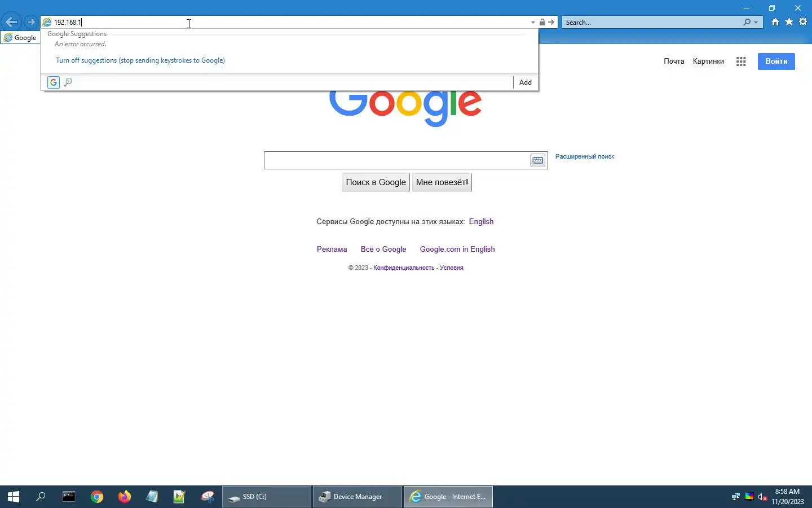Launch Command Prompt from the taskbar
Viewport: 812px width, 508px height.
[69, 497]
